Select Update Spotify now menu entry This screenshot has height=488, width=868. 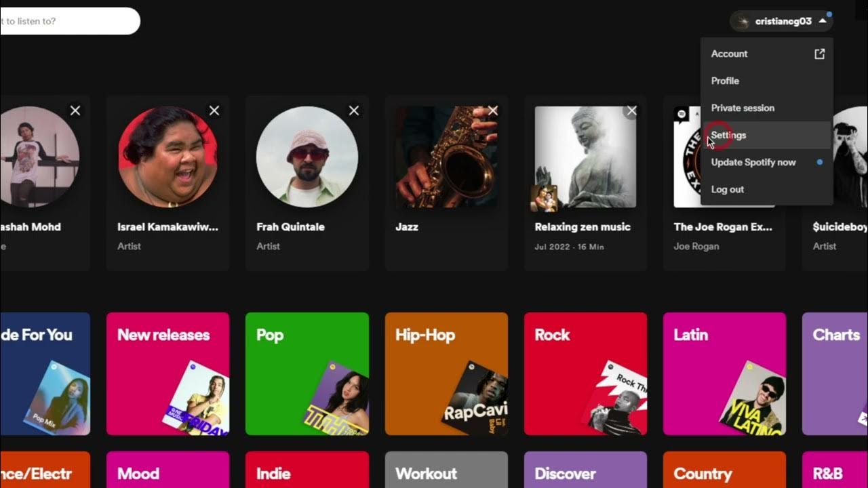[x=766, y=162]
